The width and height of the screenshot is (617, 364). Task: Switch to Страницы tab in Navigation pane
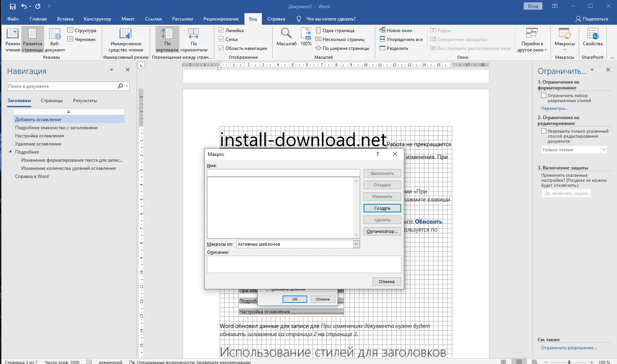point(52,101)
